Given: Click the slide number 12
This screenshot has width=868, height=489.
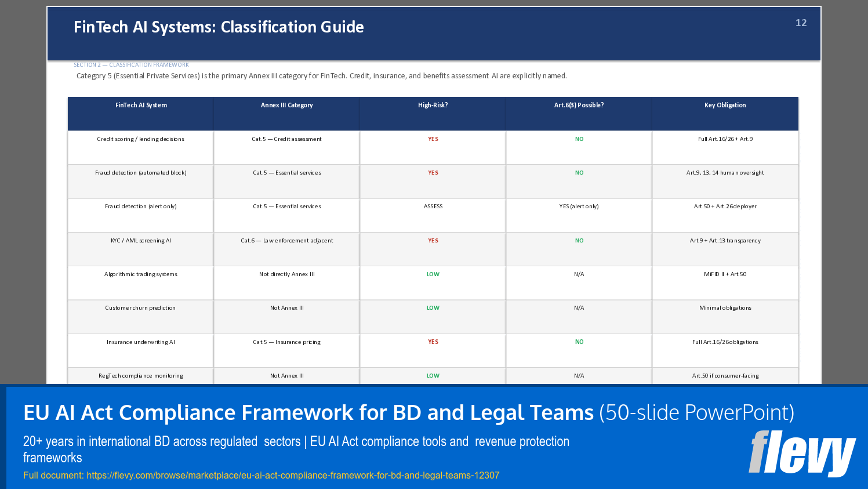Looking at the screenshot, I should 801,23.
